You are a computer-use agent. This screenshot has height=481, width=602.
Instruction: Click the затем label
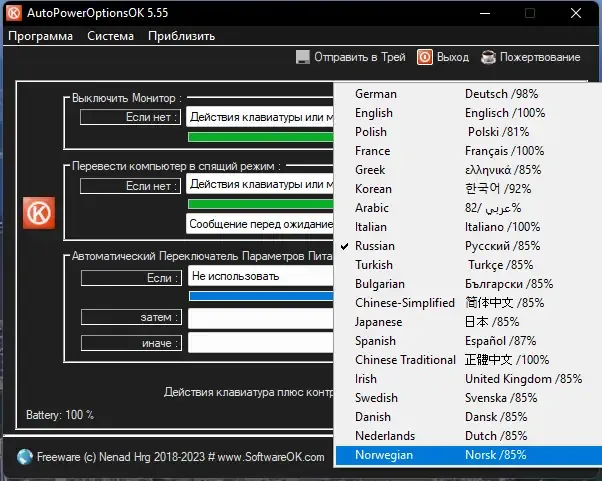coord(131,317)
